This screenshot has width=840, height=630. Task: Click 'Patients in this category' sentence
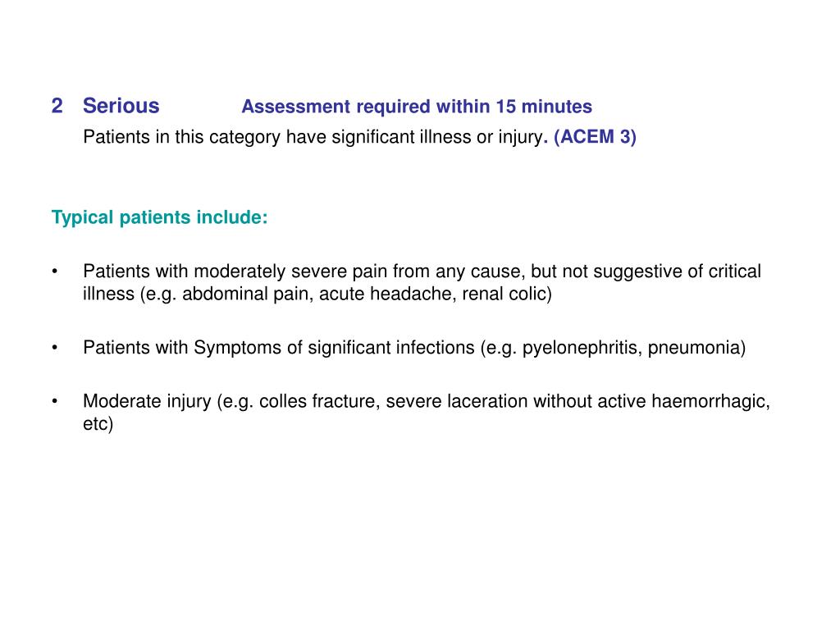pyautogui.click(x=313, y=137)
